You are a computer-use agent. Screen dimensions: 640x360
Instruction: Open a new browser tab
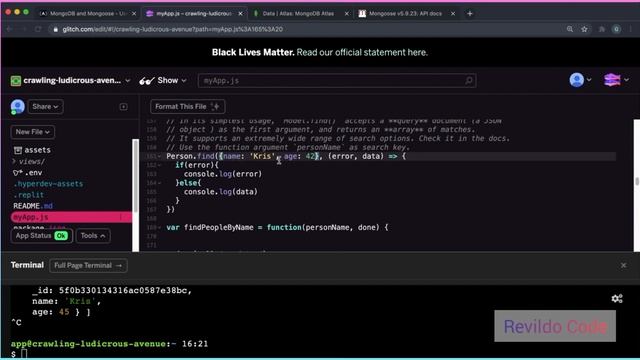tap(470, 13)
